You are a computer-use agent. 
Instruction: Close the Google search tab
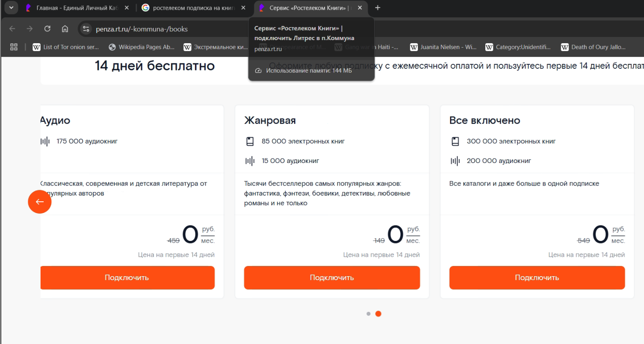coord(243,8)
